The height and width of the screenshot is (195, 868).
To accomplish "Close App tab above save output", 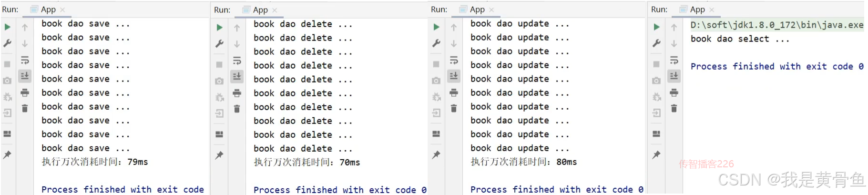I will click(62, 10).
